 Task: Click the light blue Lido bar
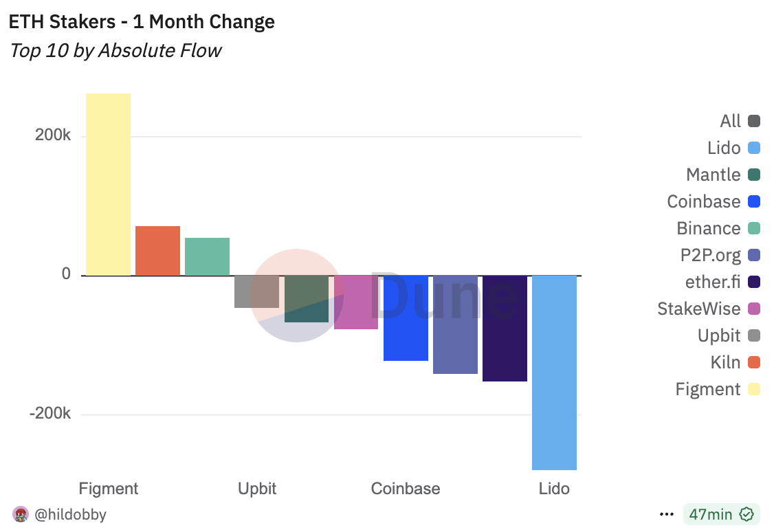554,373
